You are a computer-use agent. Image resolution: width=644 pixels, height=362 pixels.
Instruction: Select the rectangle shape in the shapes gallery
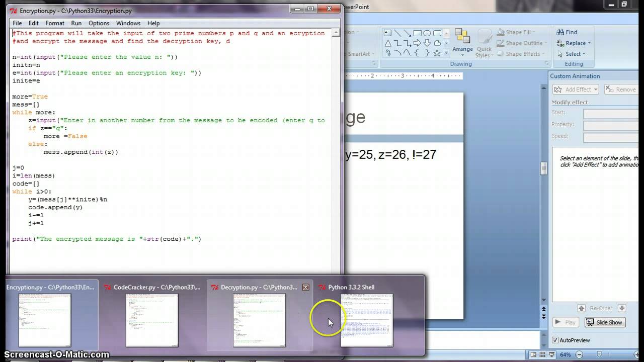tap(417, 33)
